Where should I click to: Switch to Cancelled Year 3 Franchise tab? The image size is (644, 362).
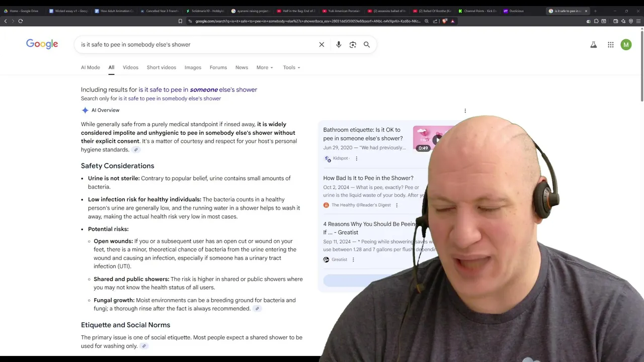point(159,11)
